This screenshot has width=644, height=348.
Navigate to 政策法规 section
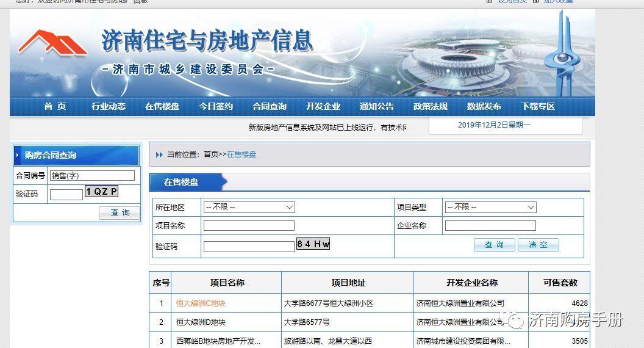coord(431,106)
